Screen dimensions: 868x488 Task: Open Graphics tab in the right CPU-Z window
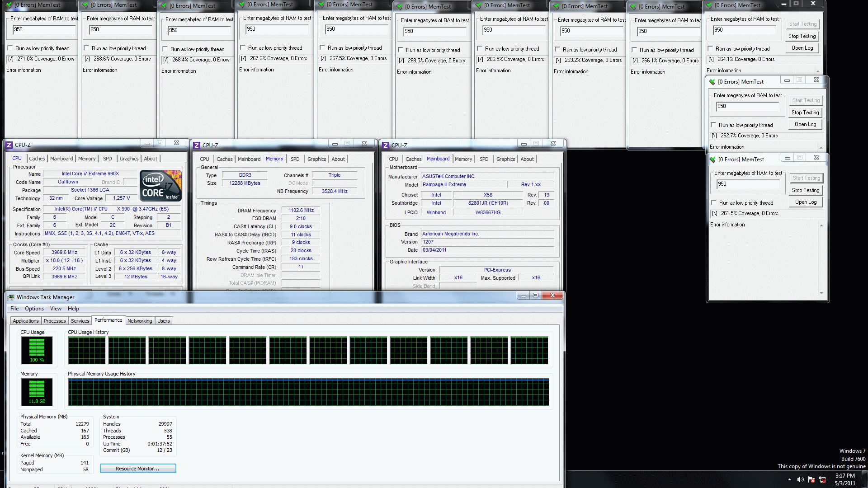[x=505, y=159]
